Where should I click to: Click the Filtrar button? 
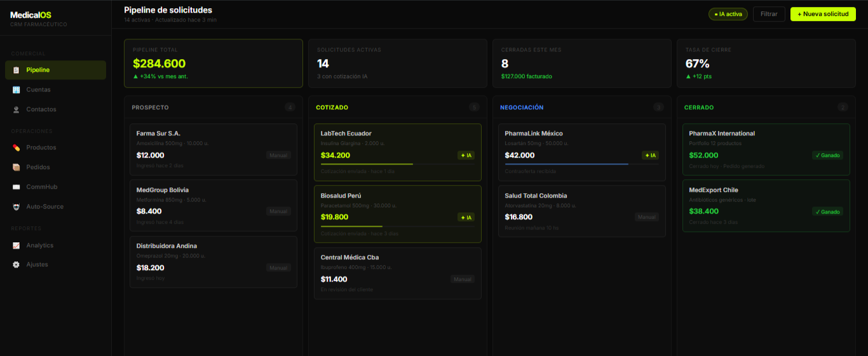769,14
